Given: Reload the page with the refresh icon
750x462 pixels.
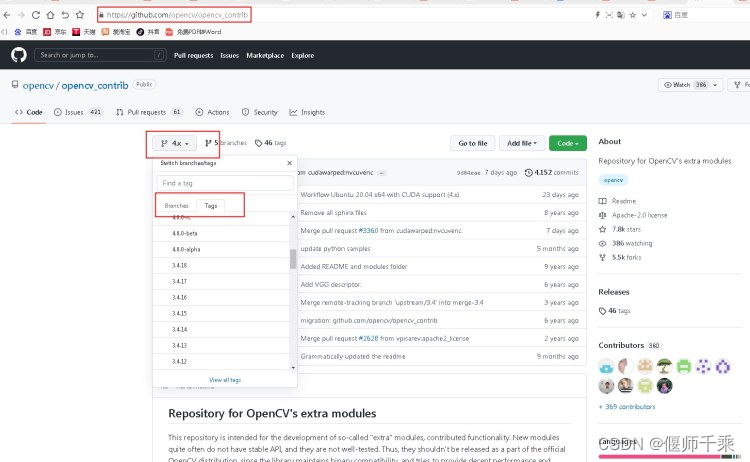Looking at the screenshot, I should coord(35,15).
